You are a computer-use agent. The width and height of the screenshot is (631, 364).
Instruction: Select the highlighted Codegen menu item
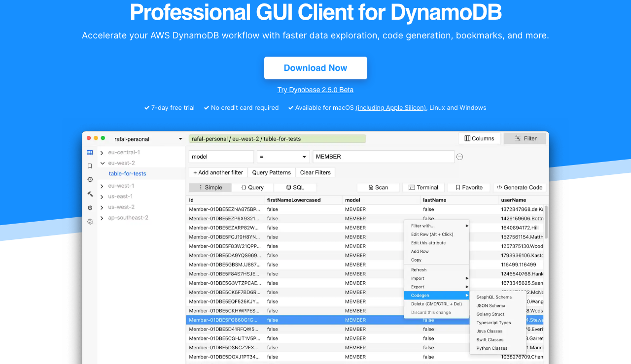click(437, 296)
